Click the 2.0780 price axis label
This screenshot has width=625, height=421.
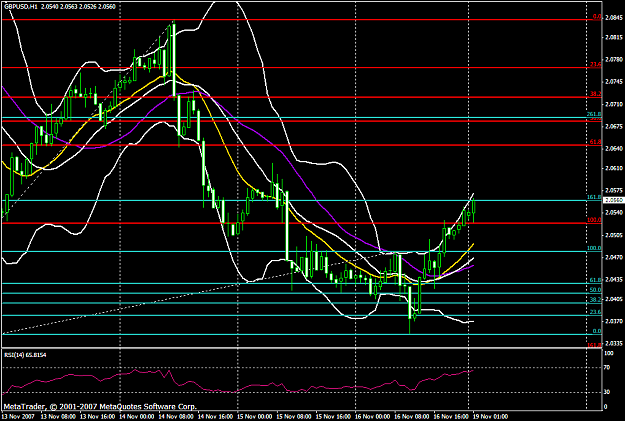coord(614,60)
